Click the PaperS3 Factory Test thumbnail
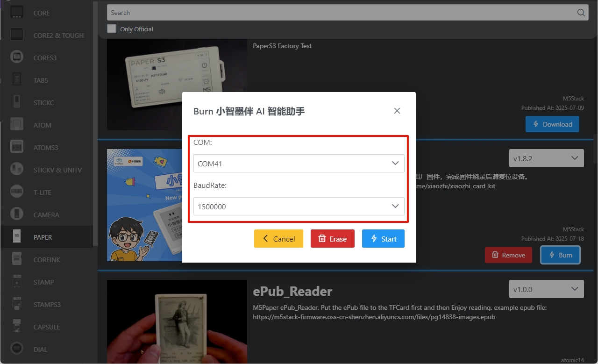This screenshot has height=364, width=598. pos(177,85)
